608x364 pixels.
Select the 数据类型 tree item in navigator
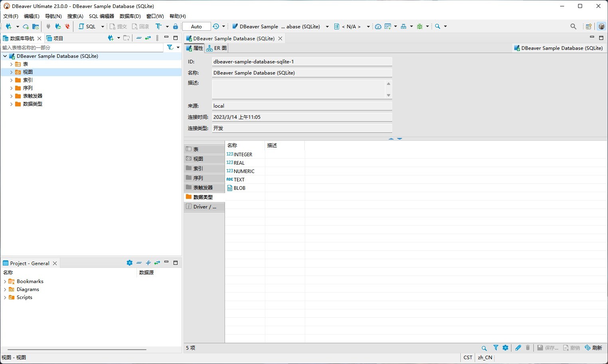pos(32,104)
